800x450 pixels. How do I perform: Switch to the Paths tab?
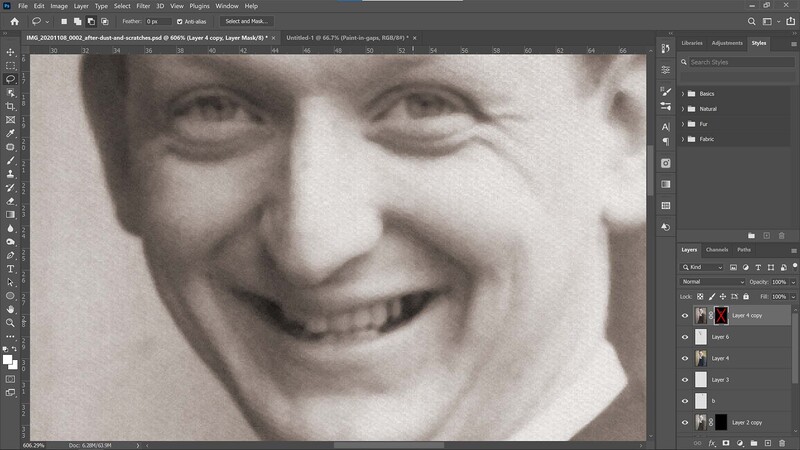coord(743,249)
